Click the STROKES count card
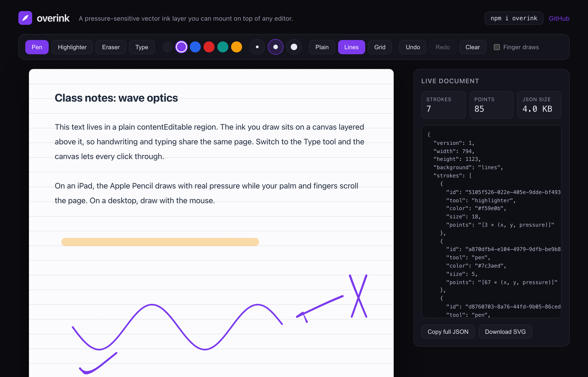588x377 pixels. point(443,105)
